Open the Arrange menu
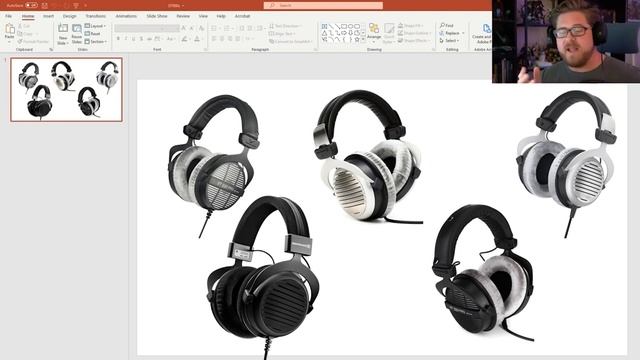Viewport: 640px width, 360px height. point(374,32)
